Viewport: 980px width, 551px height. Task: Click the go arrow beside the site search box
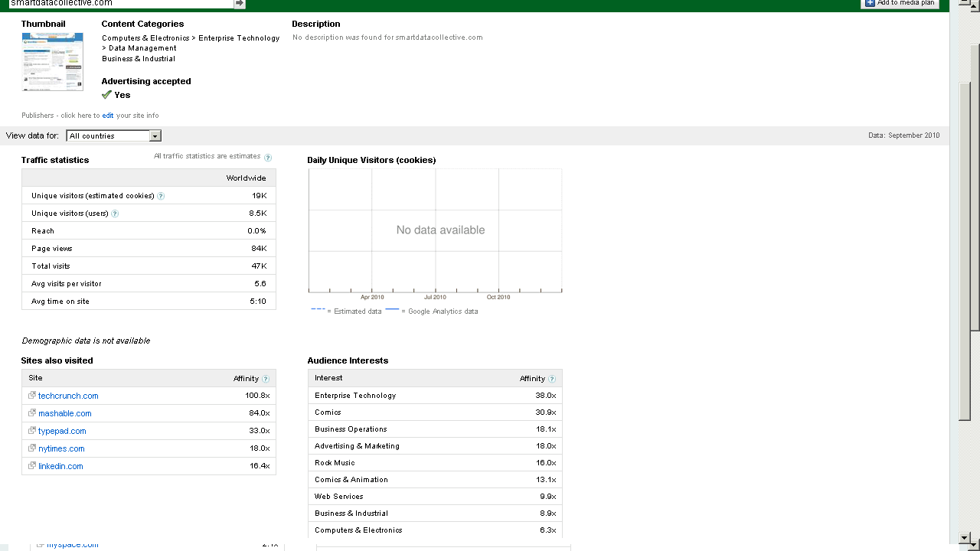(x=240, y=4)
